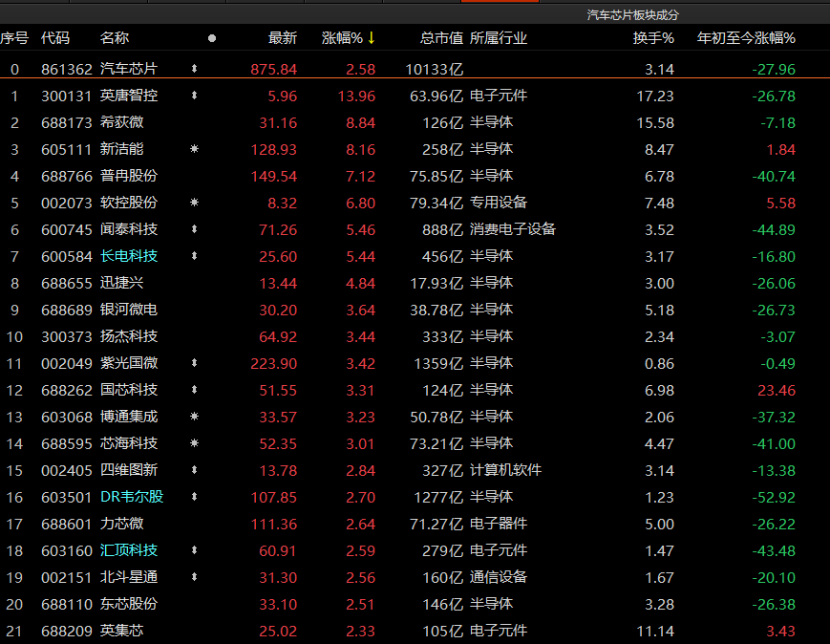Image resolution: width=830 pixels, height=644 pixels.
Task: Click the 年初至今涨幅% column header
Action: coord(746,38)
